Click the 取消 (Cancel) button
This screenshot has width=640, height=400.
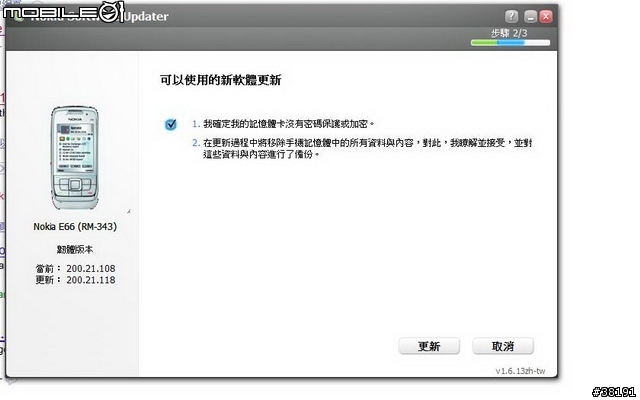pyautogui.click(x=503, y=346)
